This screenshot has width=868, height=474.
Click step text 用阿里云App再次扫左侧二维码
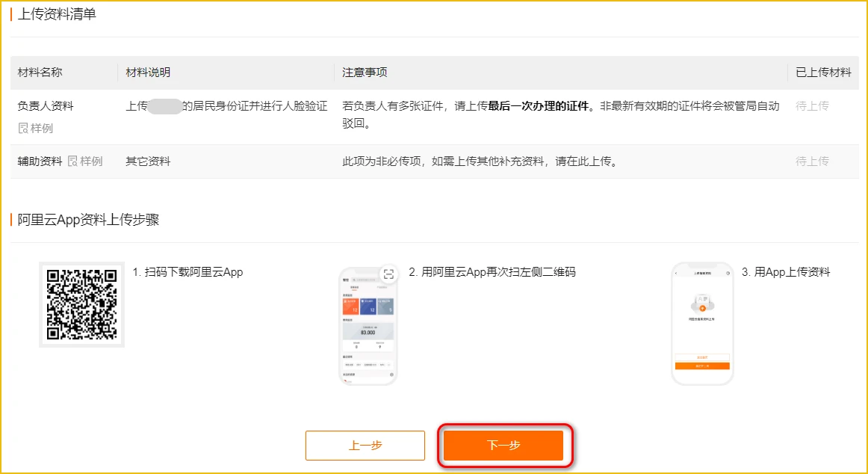point(498,272)
